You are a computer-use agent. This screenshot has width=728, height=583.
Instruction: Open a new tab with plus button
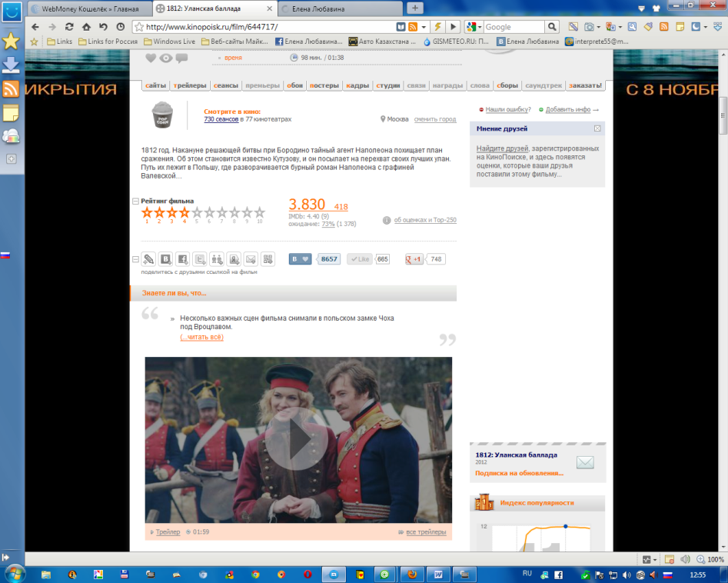pyautogui.click(x=414, y=8)
